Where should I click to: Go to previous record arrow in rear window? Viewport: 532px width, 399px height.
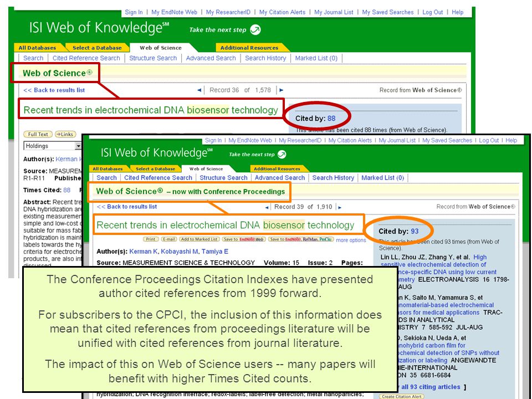(x=199, y=90)
